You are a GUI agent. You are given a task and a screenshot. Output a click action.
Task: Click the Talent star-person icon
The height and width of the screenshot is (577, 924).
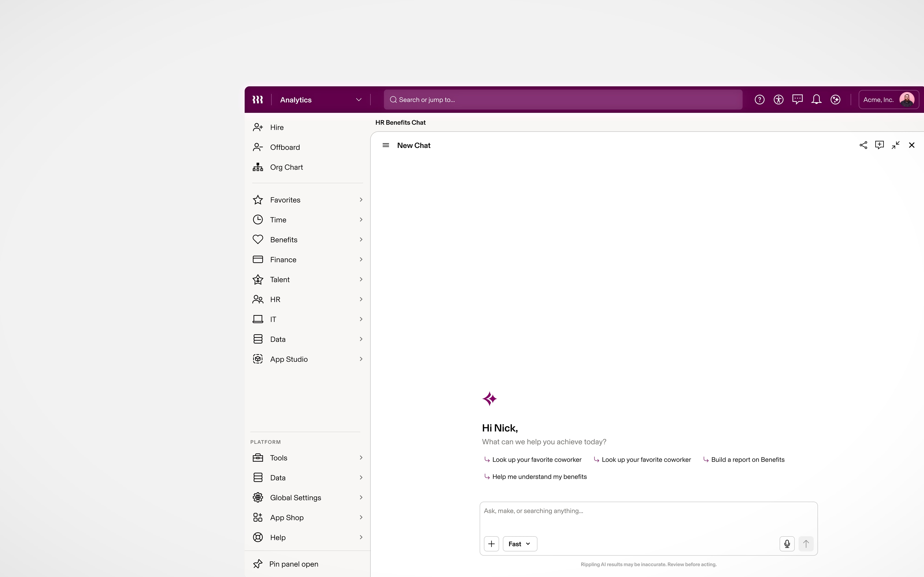[258, 279]
